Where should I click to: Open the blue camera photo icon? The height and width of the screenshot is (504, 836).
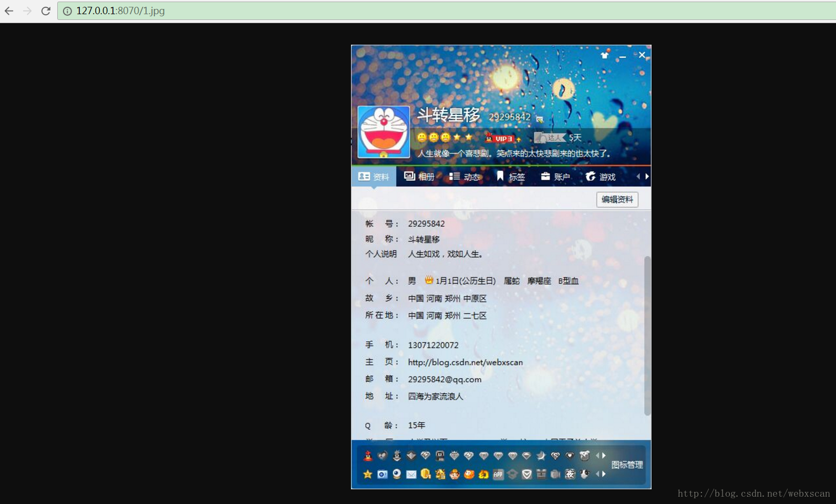pyautogui.click(x=383, y=474)
